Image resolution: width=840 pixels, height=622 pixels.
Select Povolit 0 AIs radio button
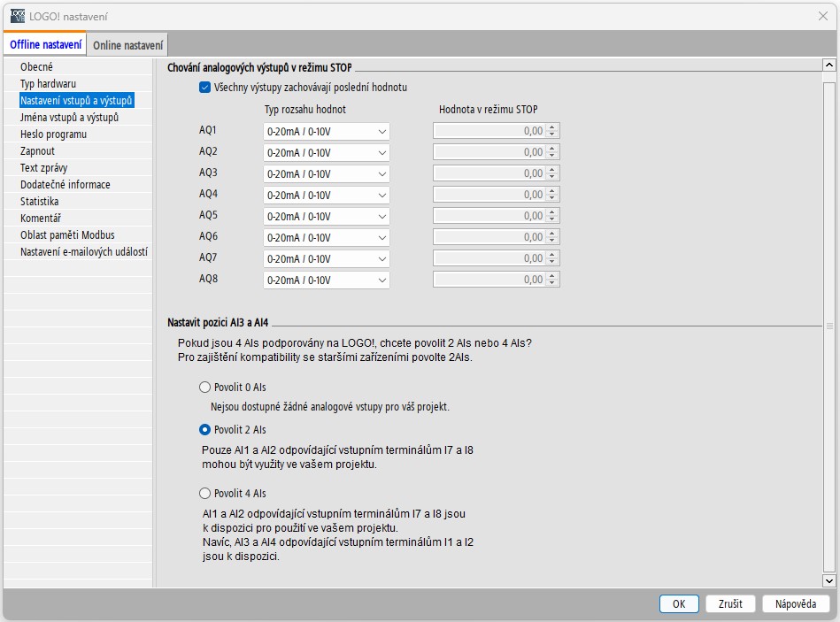204,387
